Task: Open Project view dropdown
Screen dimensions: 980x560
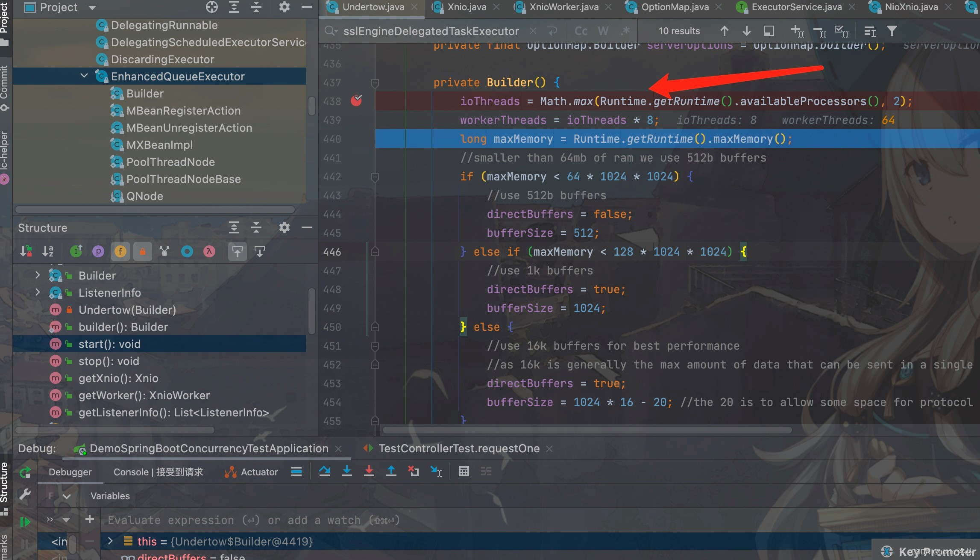Action: coord(92,7)
